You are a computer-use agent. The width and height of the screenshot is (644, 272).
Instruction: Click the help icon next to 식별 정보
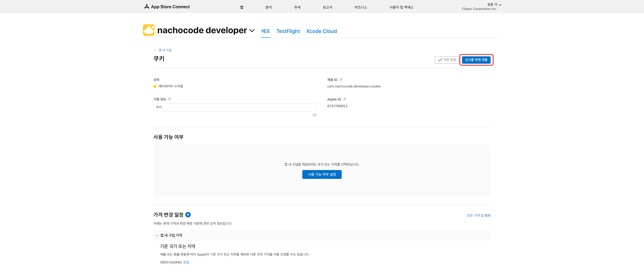pos(170,99)
